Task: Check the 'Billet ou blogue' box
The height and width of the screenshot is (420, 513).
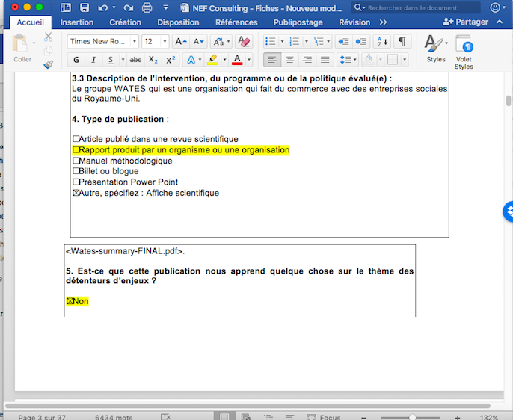Action: pos(76,171)
